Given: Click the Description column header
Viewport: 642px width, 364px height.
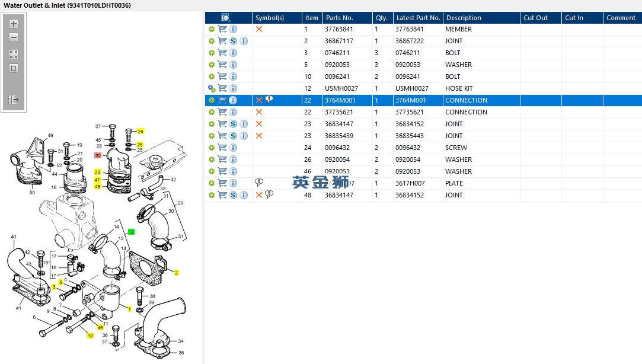Looking at the screenshot, I should coord(481,18).
